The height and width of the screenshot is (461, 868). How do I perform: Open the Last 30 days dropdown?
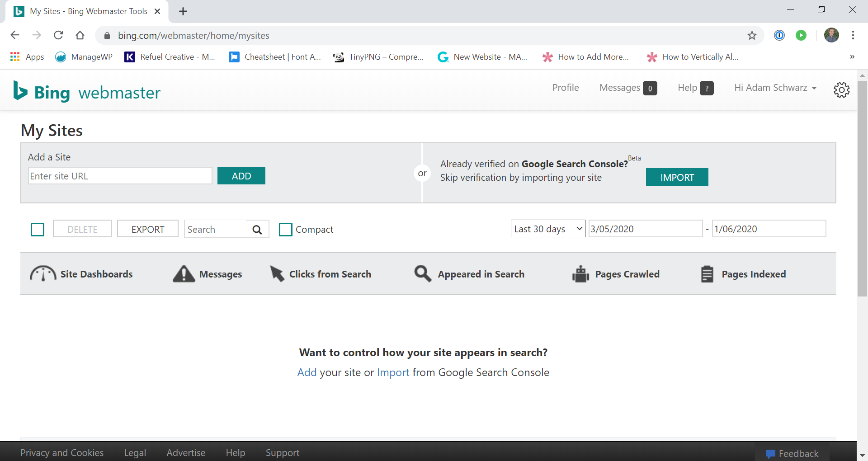click(x=548, y=229)
